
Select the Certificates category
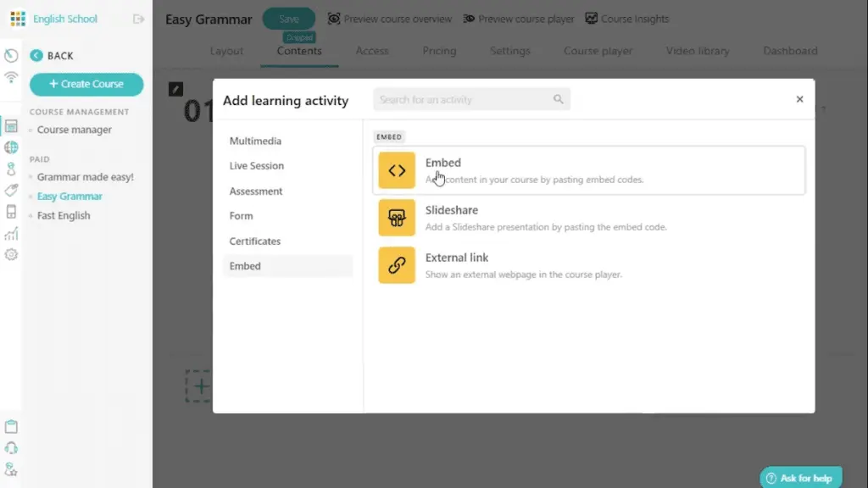click(x=254, y=241)
